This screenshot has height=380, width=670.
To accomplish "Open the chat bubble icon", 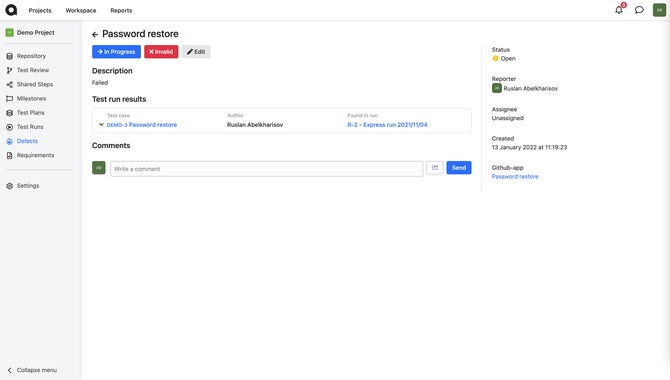I will 639,10.
